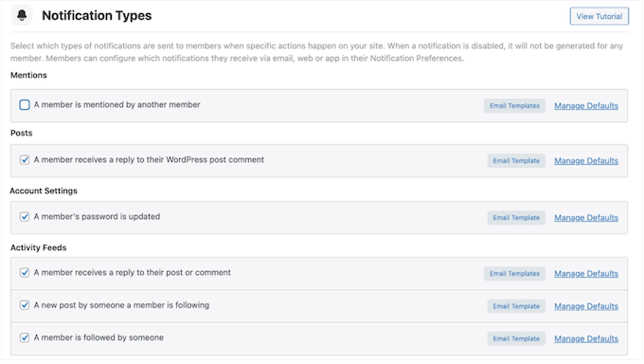644x364 pixels.
Task: Click Manage Defaults for WordPress post comment reply
Action: [586, 161]
